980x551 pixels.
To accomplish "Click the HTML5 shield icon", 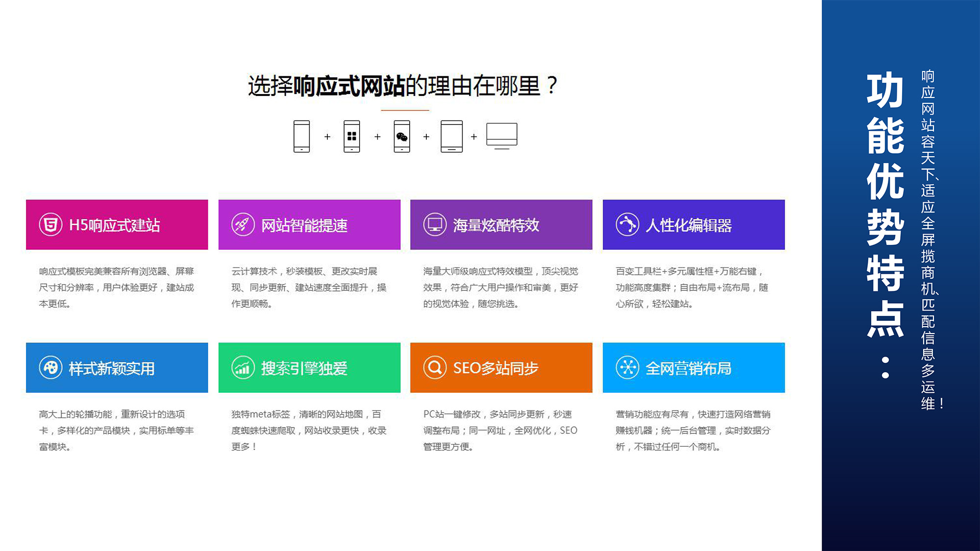I will (x=50, y=225).
